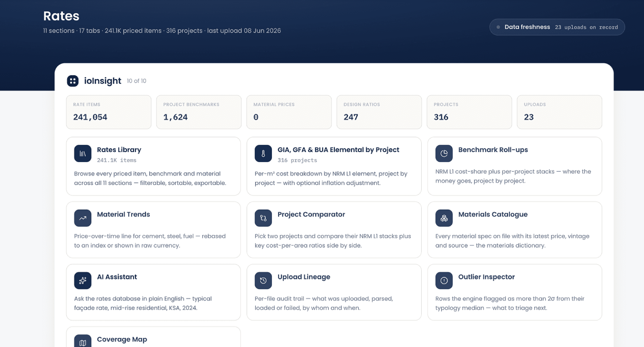Click the Materials Catalogue boxes icon

444,218
